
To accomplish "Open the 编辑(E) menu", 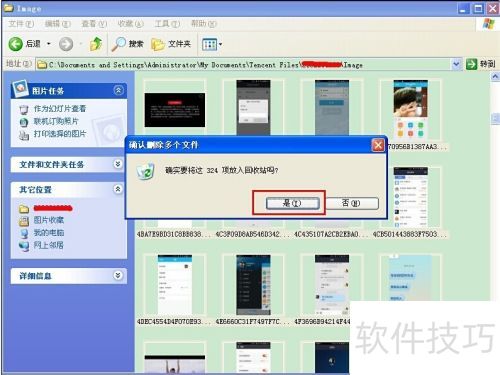I will pyautogui.click(x=57, y=24).
